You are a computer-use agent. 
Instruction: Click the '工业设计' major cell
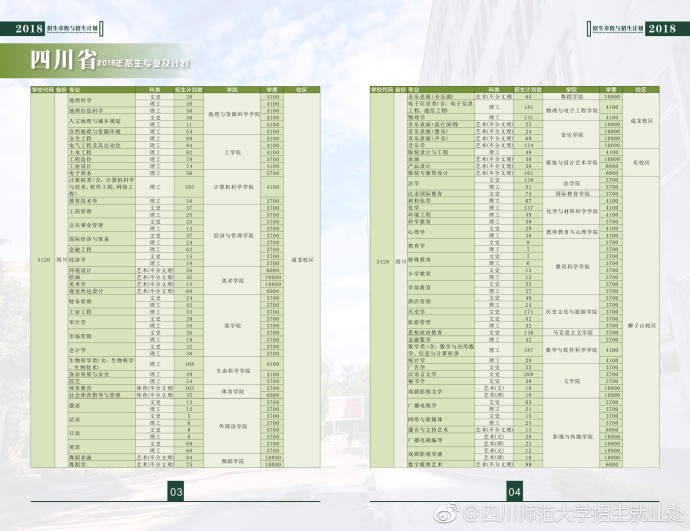pyautogui.click(x=102, y=166)
